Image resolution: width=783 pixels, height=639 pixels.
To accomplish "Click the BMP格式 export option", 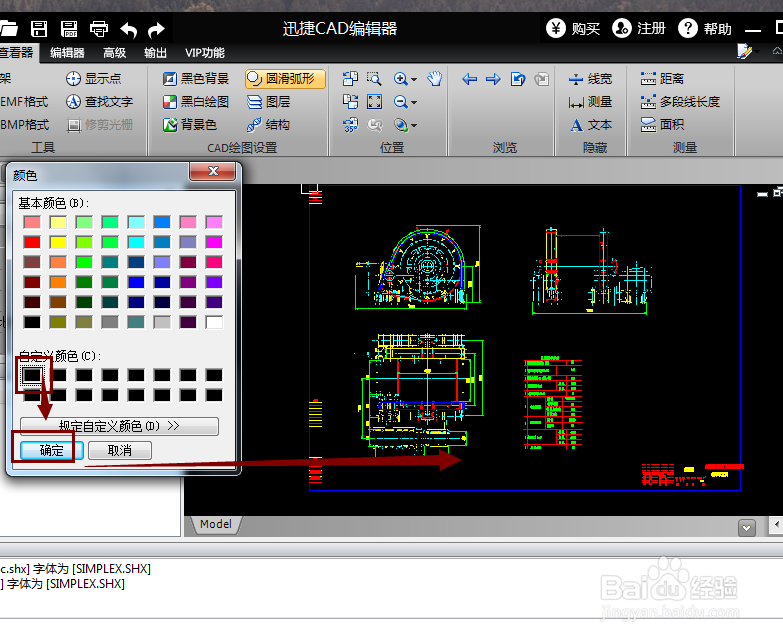I will 24,125.
